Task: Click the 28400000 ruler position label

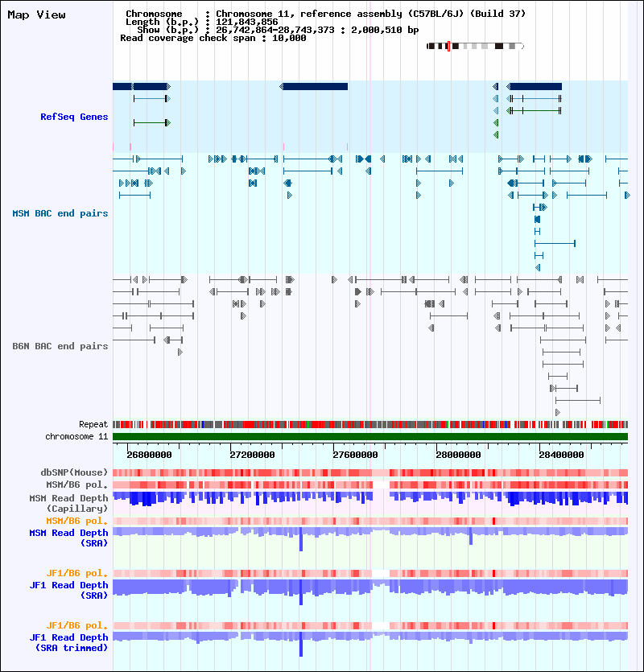Action: 561,455
